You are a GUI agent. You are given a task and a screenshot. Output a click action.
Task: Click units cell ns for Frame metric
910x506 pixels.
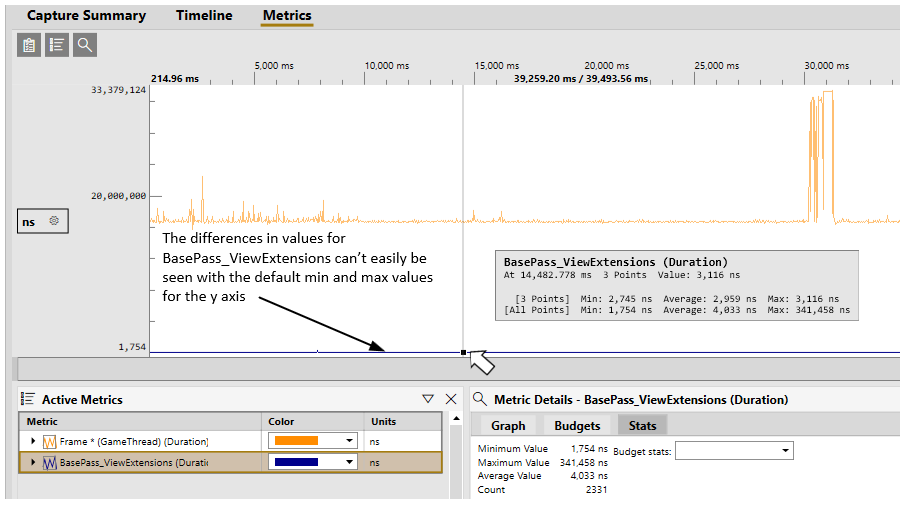click(374, 442)
